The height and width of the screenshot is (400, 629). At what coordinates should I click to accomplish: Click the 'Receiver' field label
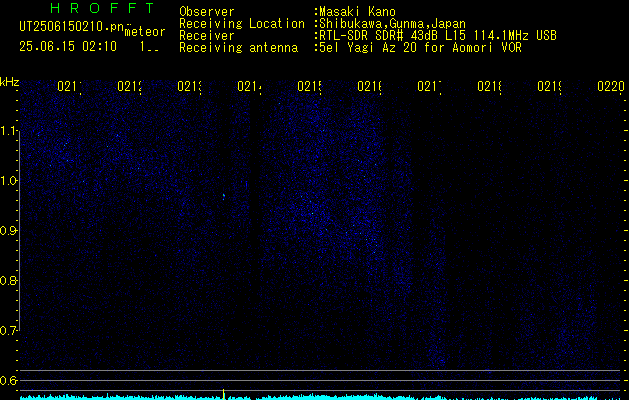(207, 36)
